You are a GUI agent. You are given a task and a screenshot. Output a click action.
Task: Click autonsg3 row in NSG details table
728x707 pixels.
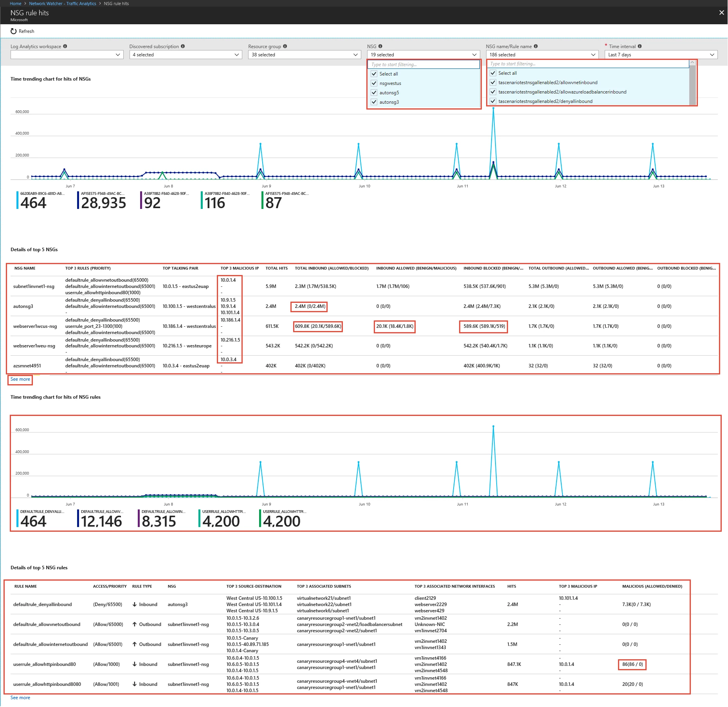pos(364,306)
